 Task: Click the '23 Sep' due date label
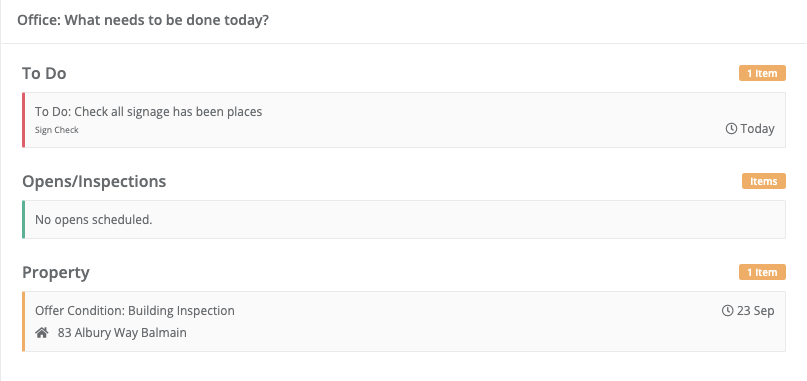pos(756,310)
